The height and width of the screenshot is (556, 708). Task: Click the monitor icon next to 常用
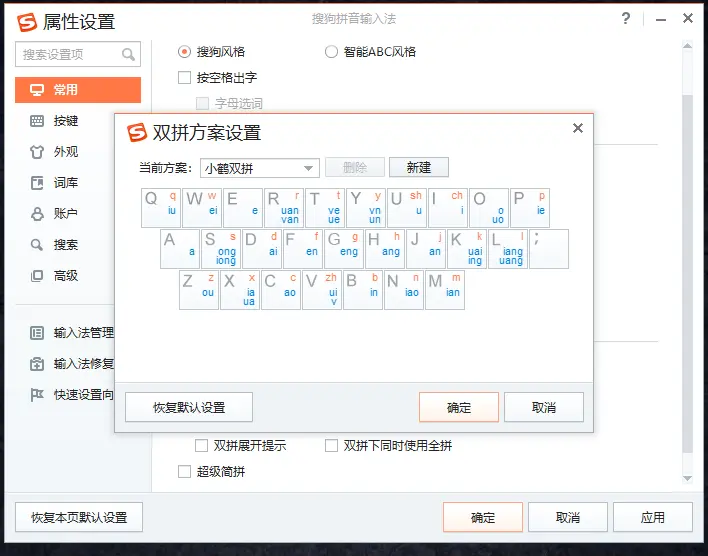(37, 90)
